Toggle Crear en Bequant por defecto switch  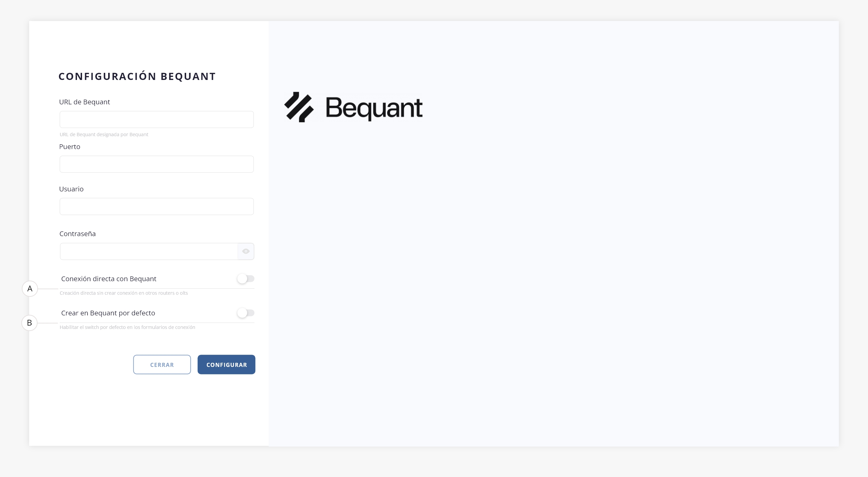click(246, 313)
